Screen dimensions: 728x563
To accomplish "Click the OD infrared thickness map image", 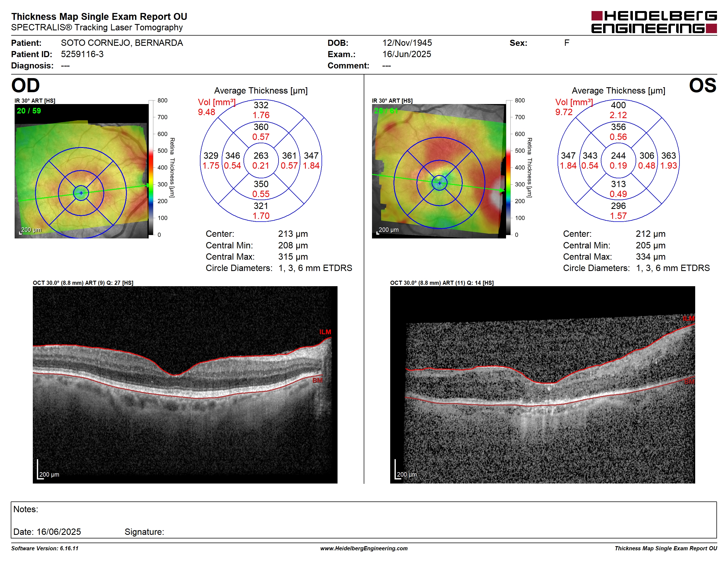I will pyautogui.click(x=81, y=171).
